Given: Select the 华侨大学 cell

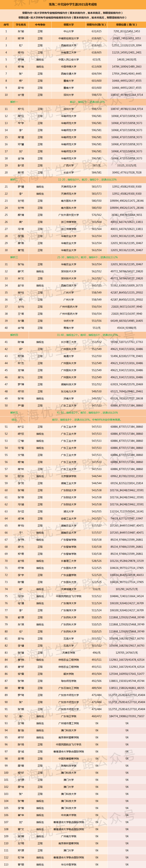Looking at the screenshot, I should (69, 321).
